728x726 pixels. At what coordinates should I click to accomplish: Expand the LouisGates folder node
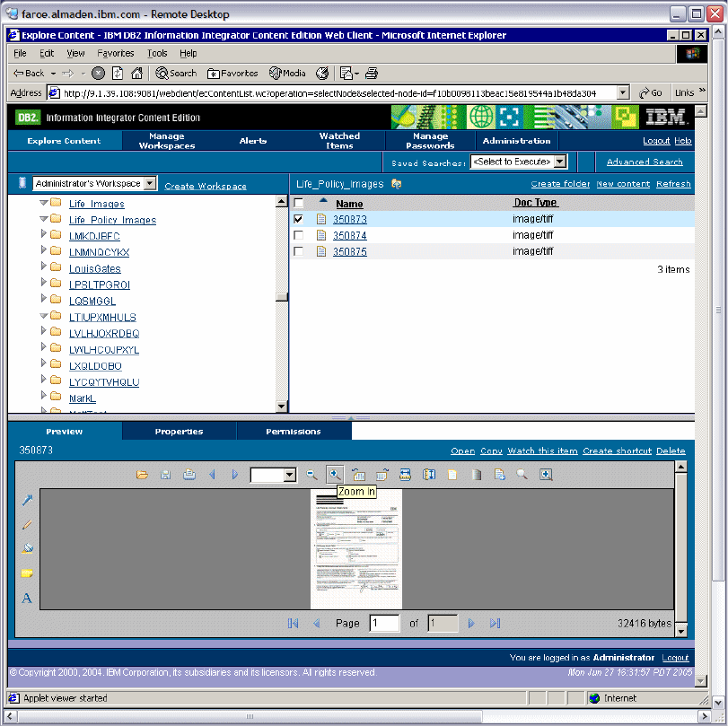44,266
